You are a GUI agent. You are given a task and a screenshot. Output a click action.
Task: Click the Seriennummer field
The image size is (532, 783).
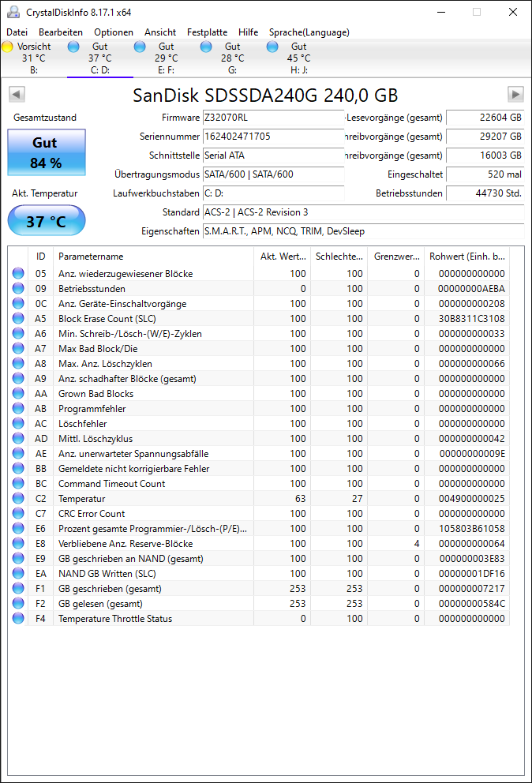pos(273,137)
